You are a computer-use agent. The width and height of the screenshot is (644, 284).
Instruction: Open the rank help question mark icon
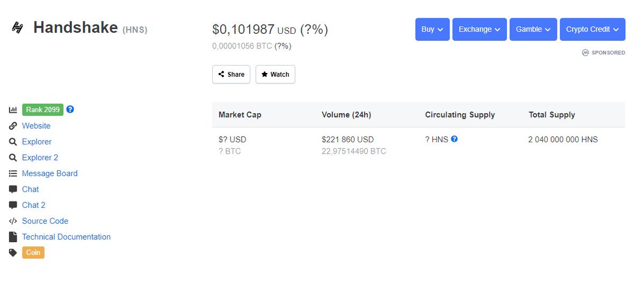point(70,109)
